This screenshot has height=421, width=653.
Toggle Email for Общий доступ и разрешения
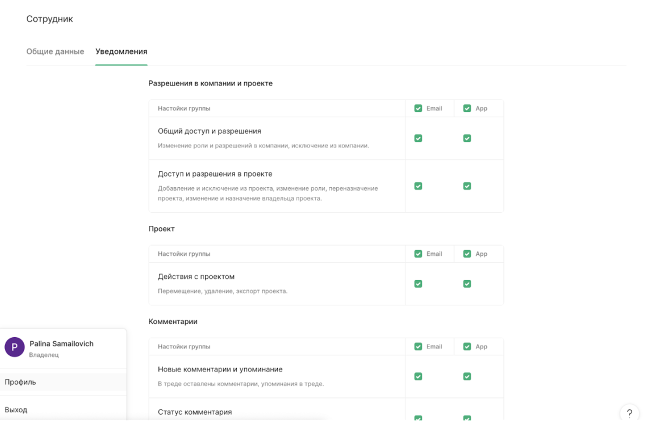418,138
